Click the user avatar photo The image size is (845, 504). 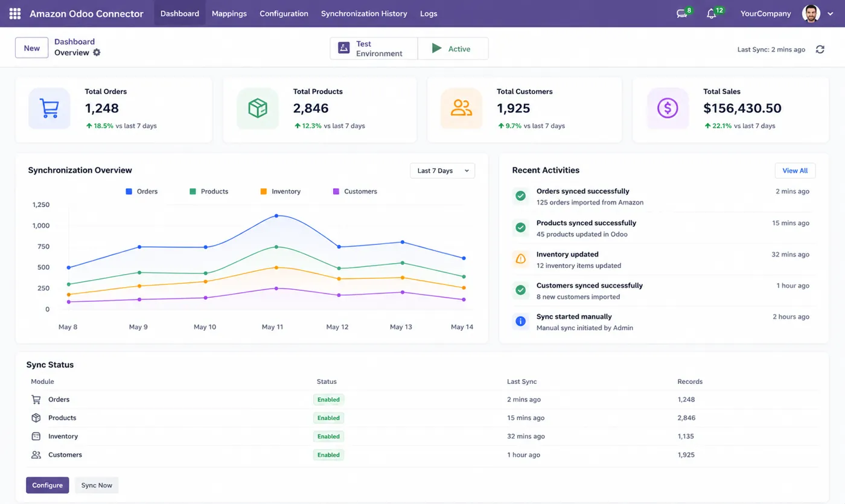pyautogui.click(x=811, y=13)
